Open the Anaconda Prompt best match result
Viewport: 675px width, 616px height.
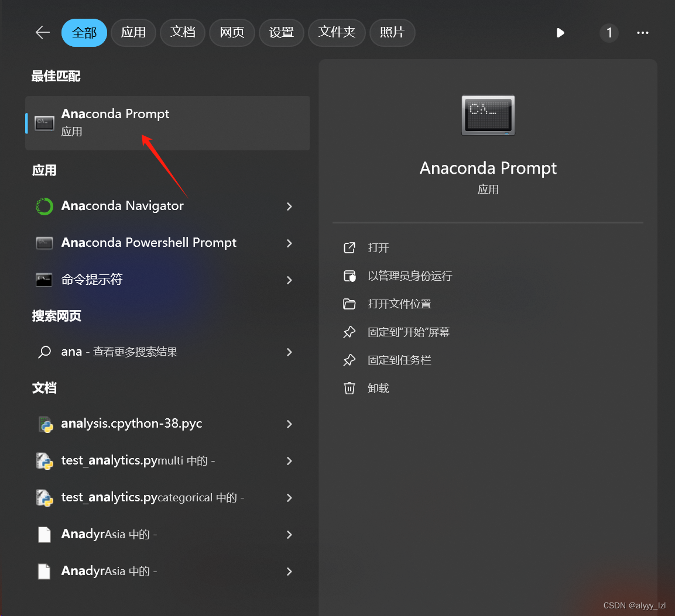click(167, 123)
